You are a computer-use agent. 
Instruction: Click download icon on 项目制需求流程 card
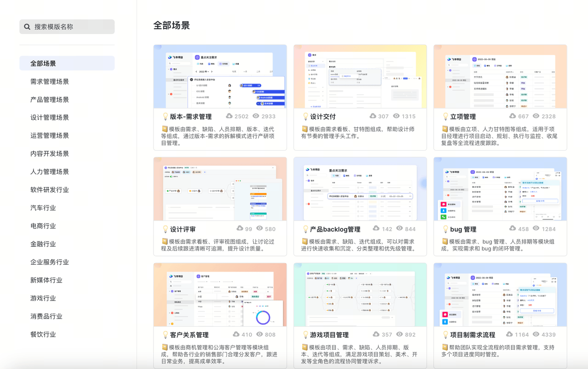509,334
